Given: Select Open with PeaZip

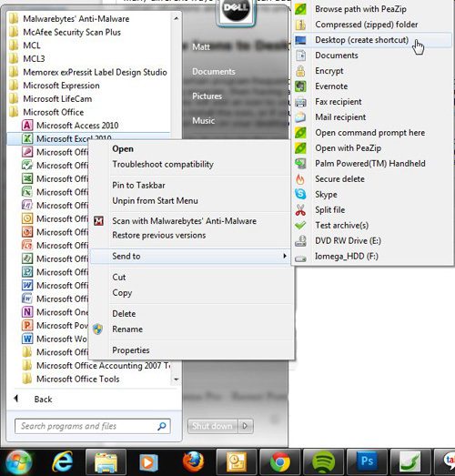Looking at the screenshot, I should pos(348,148).
